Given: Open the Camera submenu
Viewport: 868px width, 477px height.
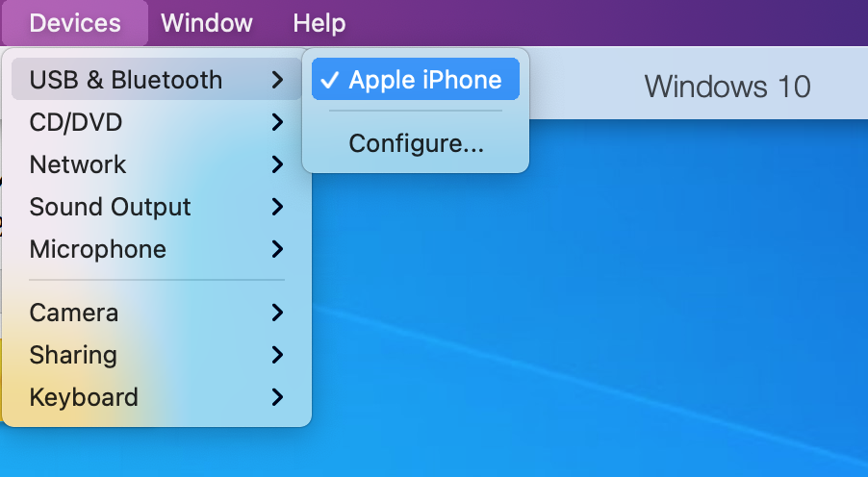Looking at the screenshot, I should (74, 313).
